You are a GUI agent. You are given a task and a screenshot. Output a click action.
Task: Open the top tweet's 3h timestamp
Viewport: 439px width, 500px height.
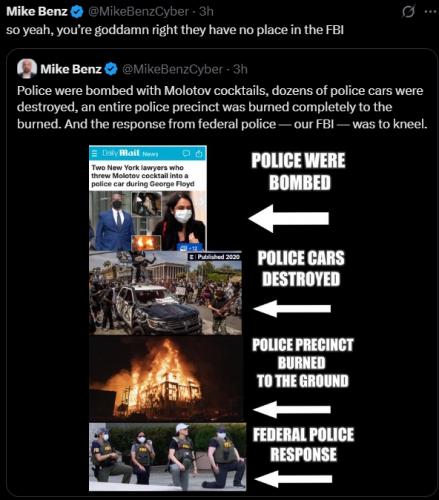(206, 12)
